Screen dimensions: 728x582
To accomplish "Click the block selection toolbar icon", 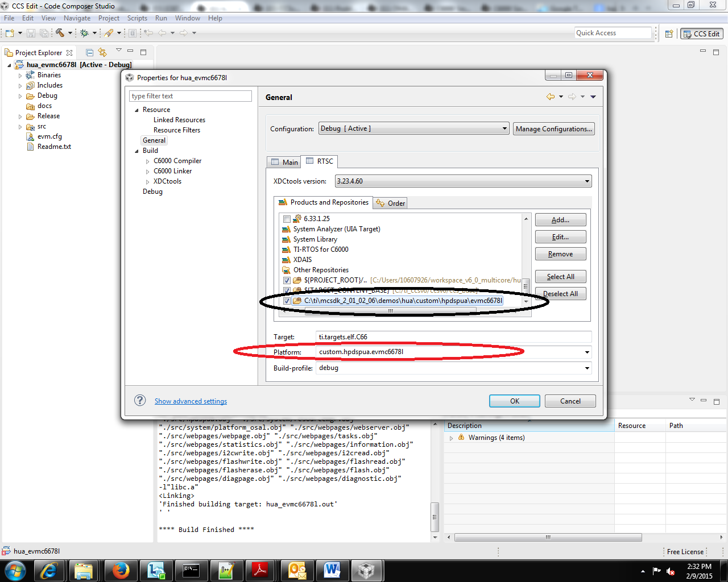I will coord(133,33).
